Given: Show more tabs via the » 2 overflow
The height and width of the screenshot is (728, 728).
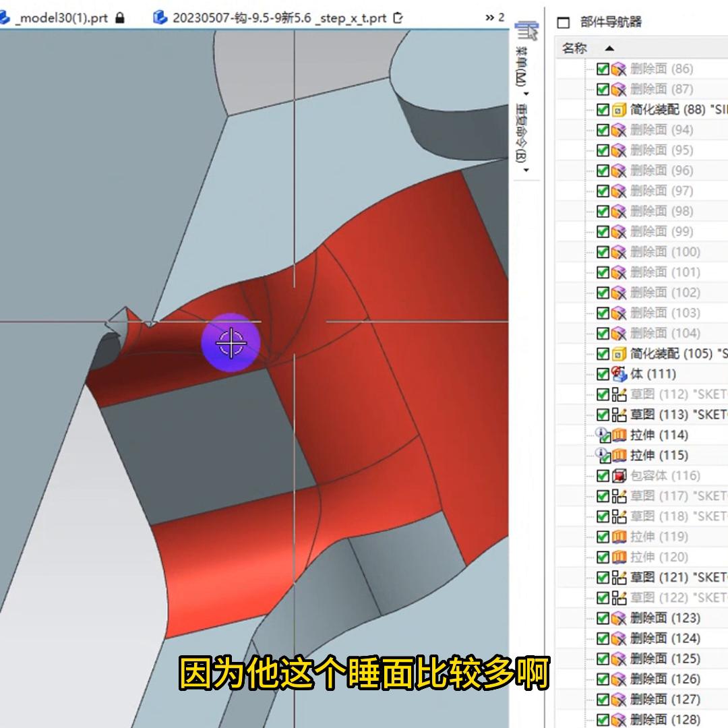Looking at the screenshot, I should [x=494, y=18].
